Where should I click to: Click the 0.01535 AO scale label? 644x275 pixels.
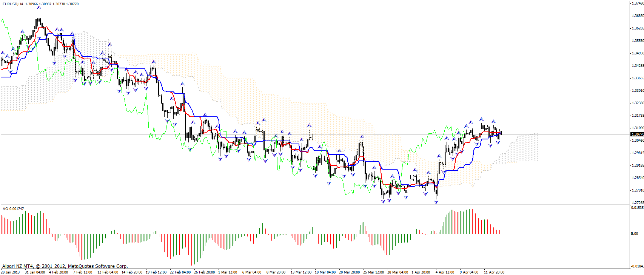[637, 208]
